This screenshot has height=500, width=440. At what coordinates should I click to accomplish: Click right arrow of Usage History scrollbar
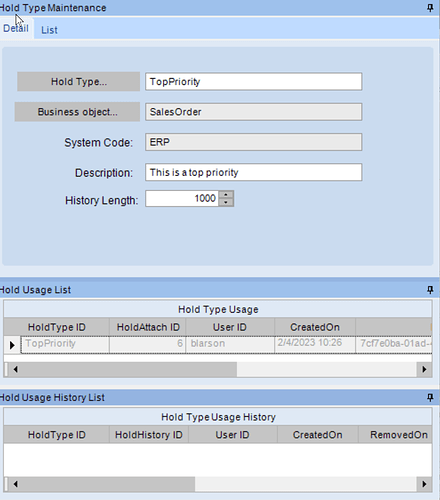(424, 484)
